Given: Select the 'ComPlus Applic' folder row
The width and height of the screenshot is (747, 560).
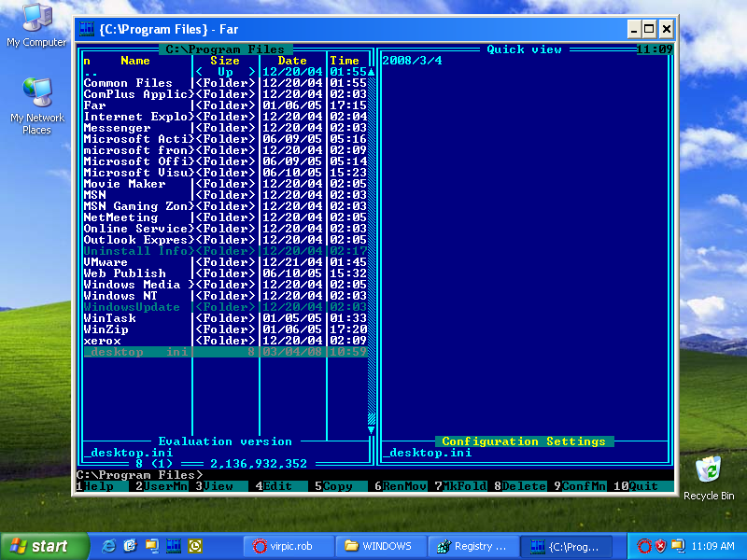Looking at the screenshot, I should (225, 94).
